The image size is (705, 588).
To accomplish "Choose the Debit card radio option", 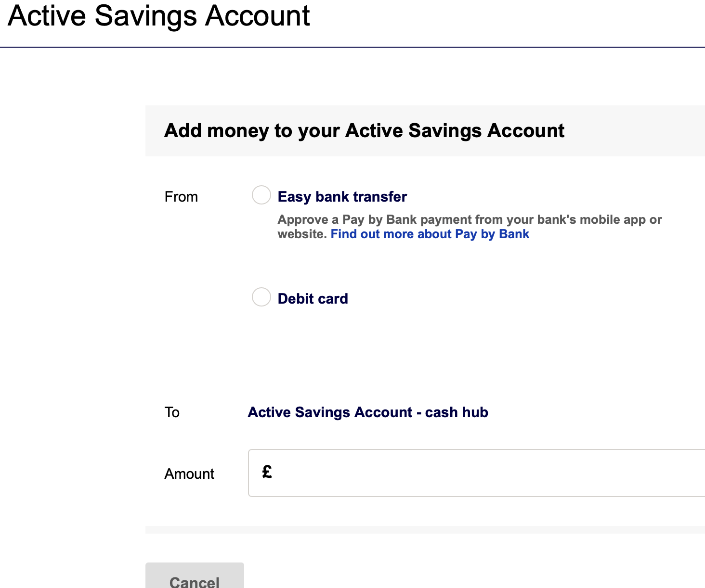I will tap(261, 297).
